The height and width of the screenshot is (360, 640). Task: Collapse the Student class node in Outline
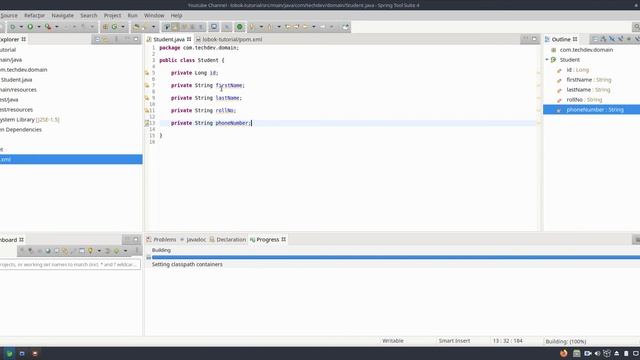(x=547, y=60)
